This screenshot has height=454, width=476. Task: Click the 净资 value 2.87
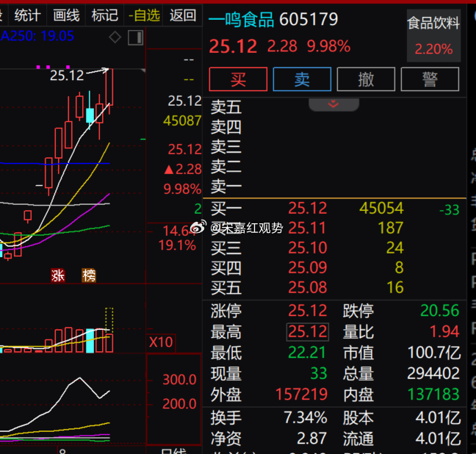tap(311, 439)
